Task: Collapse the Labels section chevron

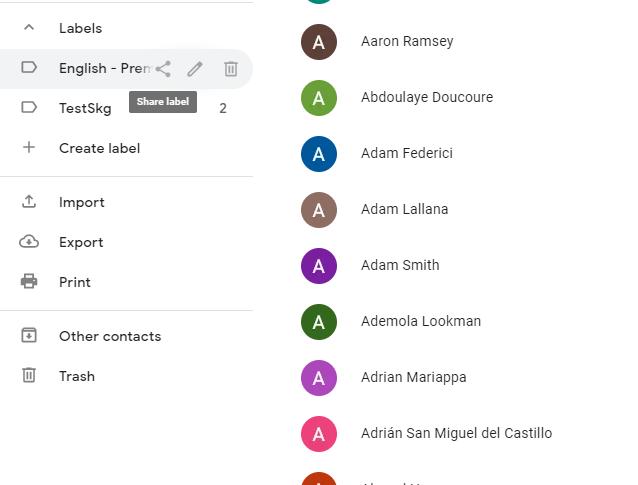Action: [x=29, y=28]
